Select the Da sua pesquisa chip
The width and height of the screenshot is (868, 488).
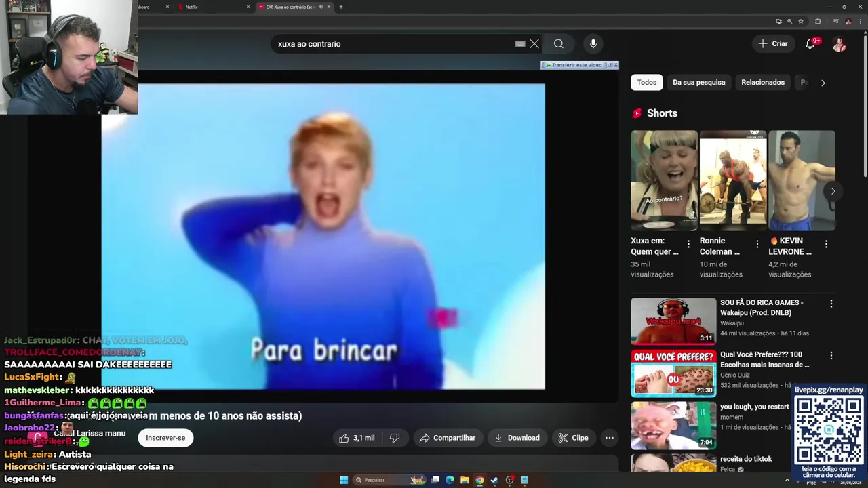click(698, 83)
